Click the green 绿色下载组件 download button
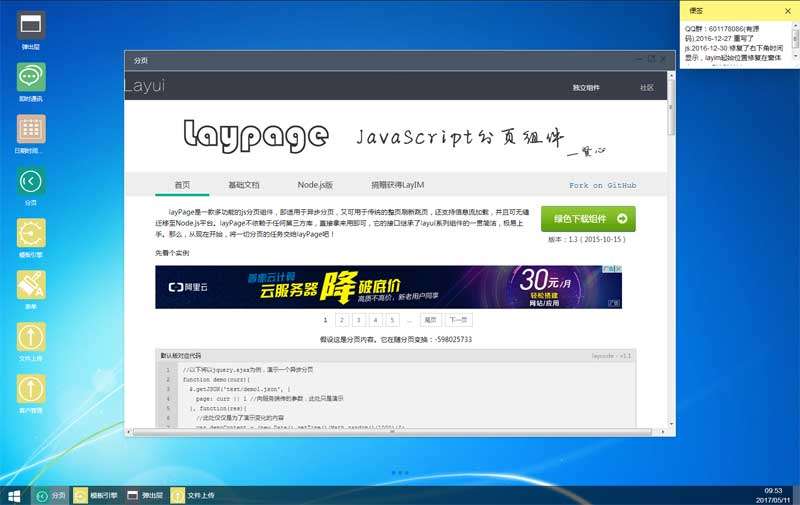Screen dimensions: 800x505 pyautogui.click(x=588, y=219)
